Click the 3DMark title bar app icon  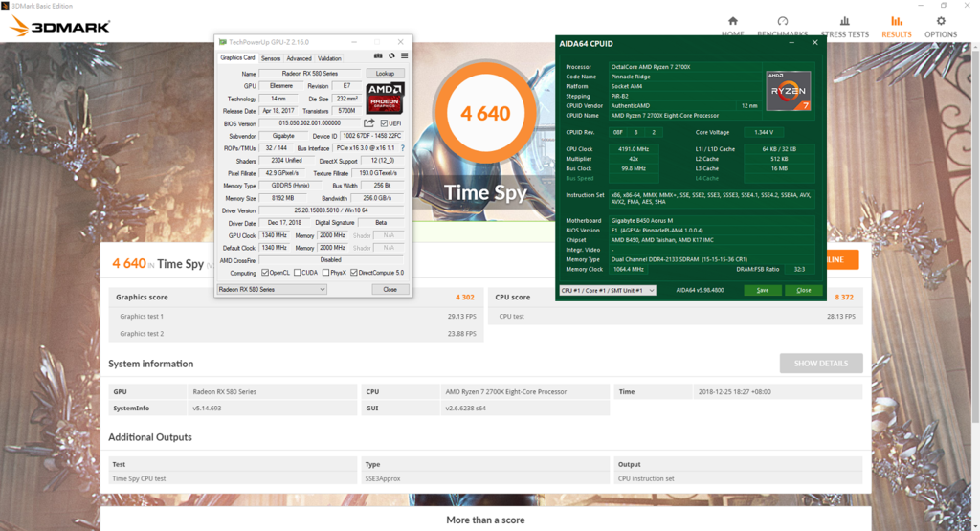5,6
